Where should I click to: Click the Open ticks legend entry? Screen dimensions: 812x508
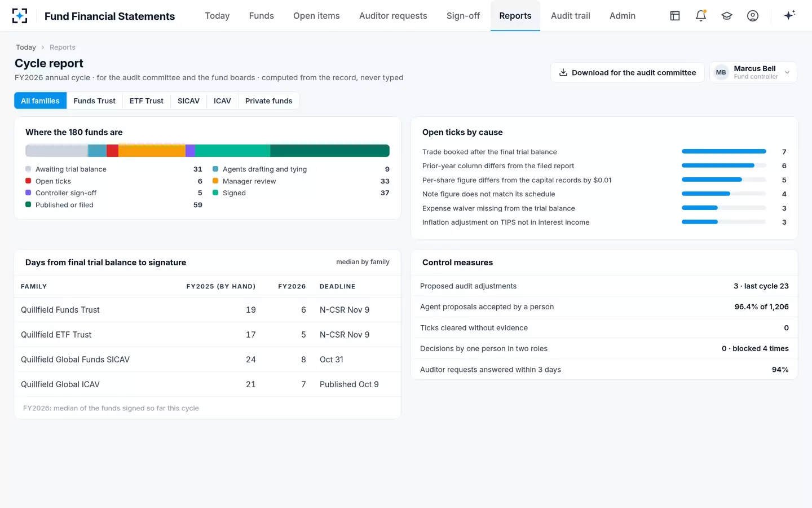(x=114, y=181)
